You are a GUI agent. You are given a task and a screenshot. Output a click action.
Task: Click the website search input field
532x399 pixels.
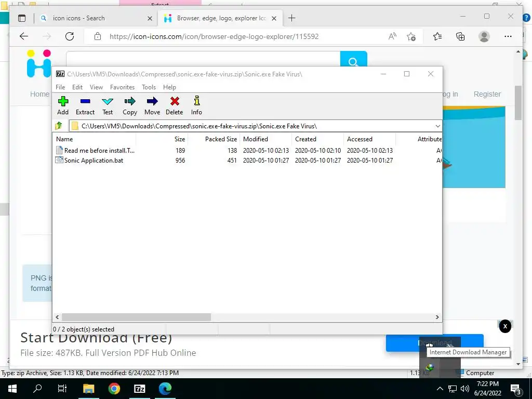point(203,59)
